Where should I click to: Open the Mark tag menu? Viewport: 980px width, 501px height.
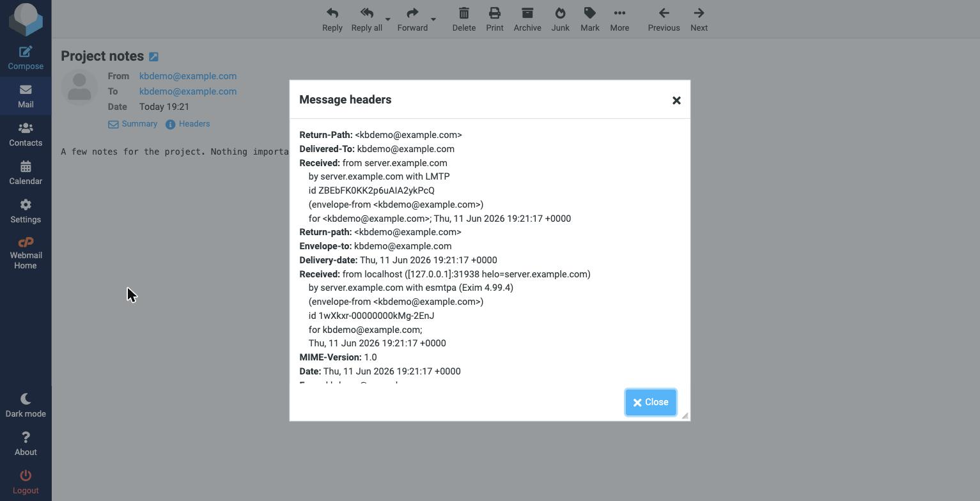tap(589, 19)
